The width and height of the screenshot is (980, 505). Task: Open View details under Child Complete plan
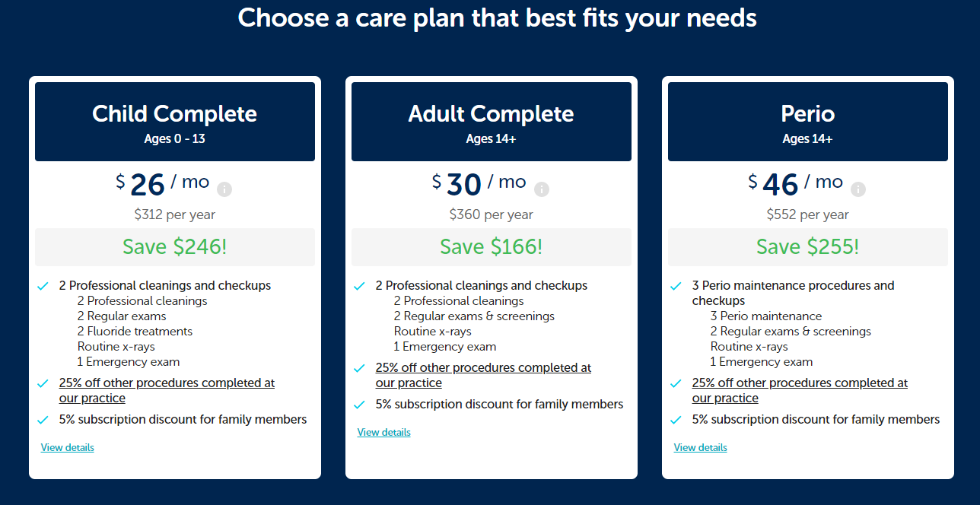pos(68,447)
